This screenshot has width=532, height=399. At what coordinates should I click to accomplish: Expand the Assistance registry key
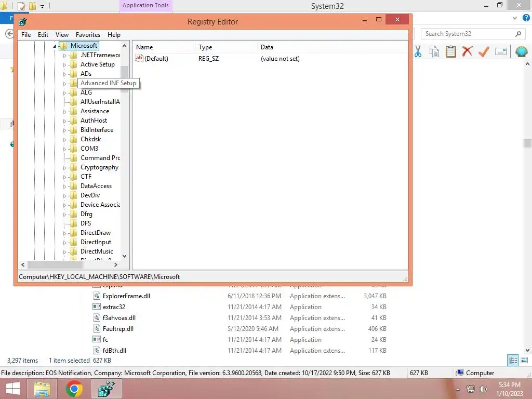click(x=64, y=111)
